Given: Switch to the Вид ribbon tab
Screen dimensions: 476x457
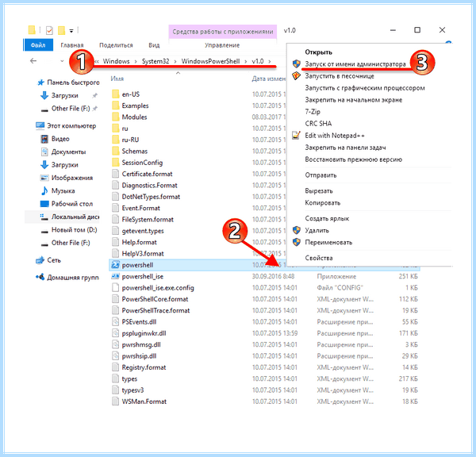Looking at the screenshot, I should click(x=154, y=45).
